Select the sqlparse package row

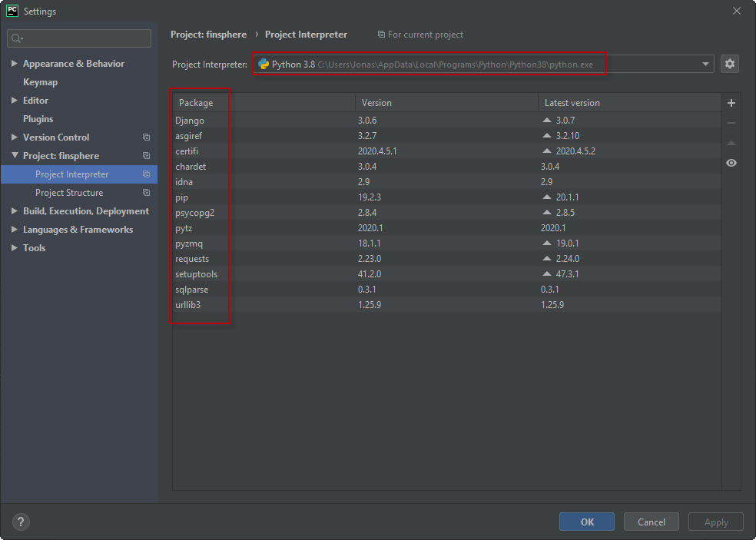tap(447, 290)
